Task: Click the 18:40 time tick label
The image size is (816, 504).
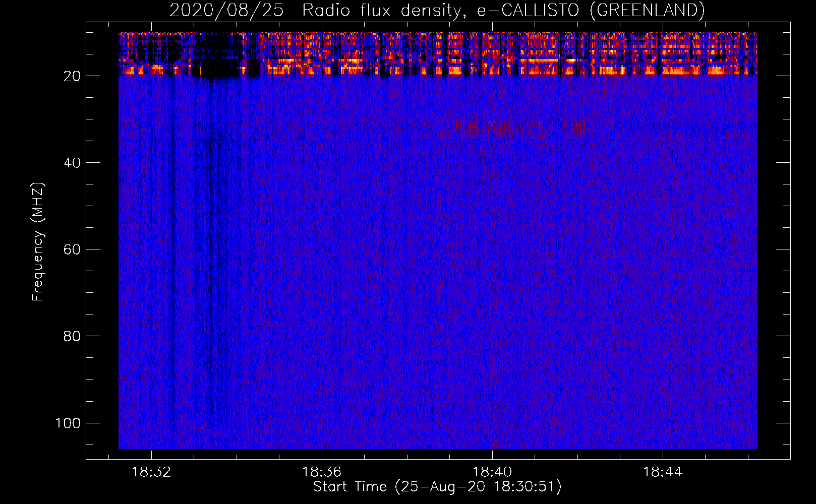Action: [x=492, y=472]
